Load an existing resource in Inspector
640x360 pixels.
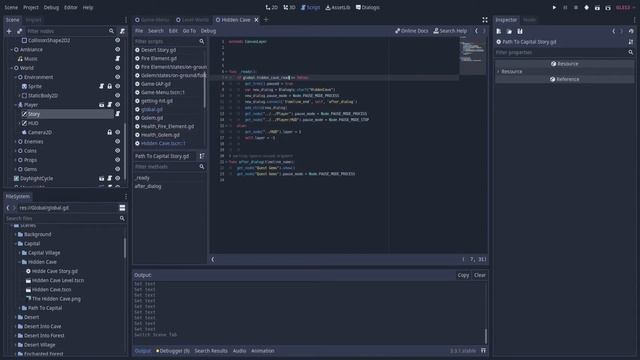(509, 31)
